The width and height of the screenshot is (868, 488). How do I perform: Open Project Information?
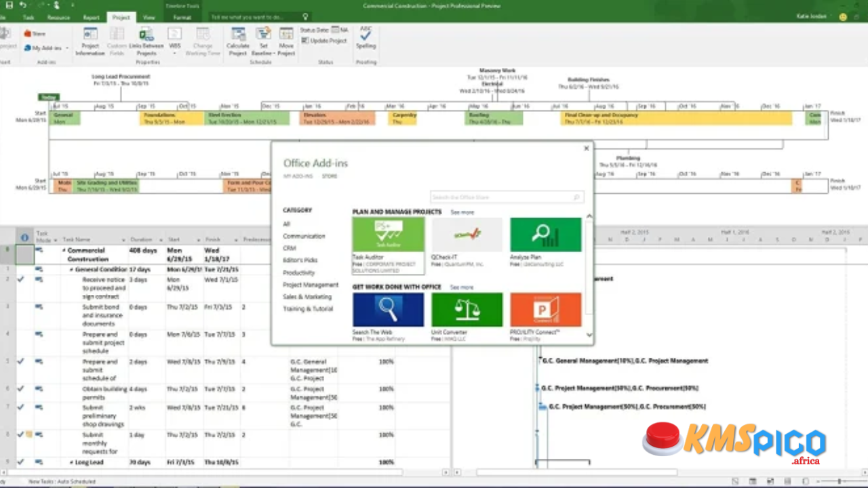click(90, 42)
